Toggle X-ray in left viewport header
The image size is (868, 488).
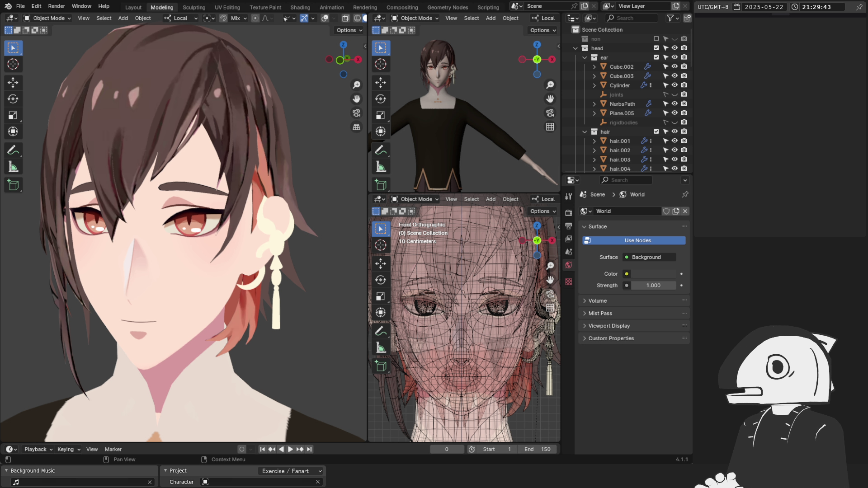click(x=345, y=18)
